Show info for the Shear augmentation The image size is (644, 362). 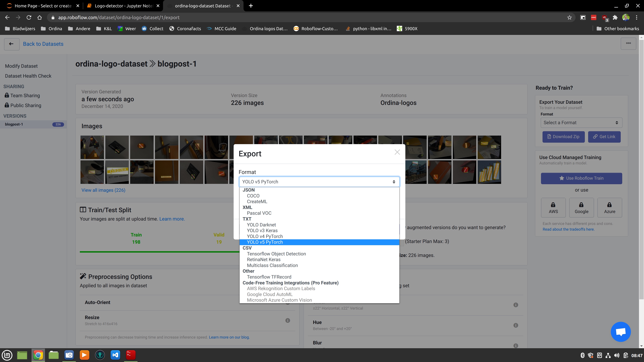click(x=516, y=305)
